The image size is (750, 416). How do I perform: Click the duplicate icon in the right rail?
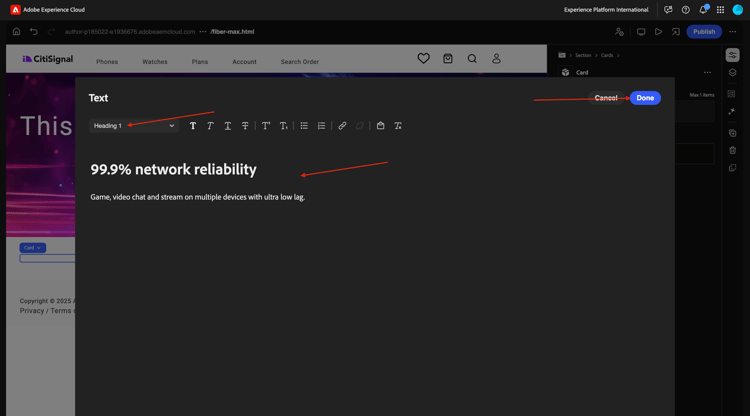pyautogui.click(x=732, y=133)
